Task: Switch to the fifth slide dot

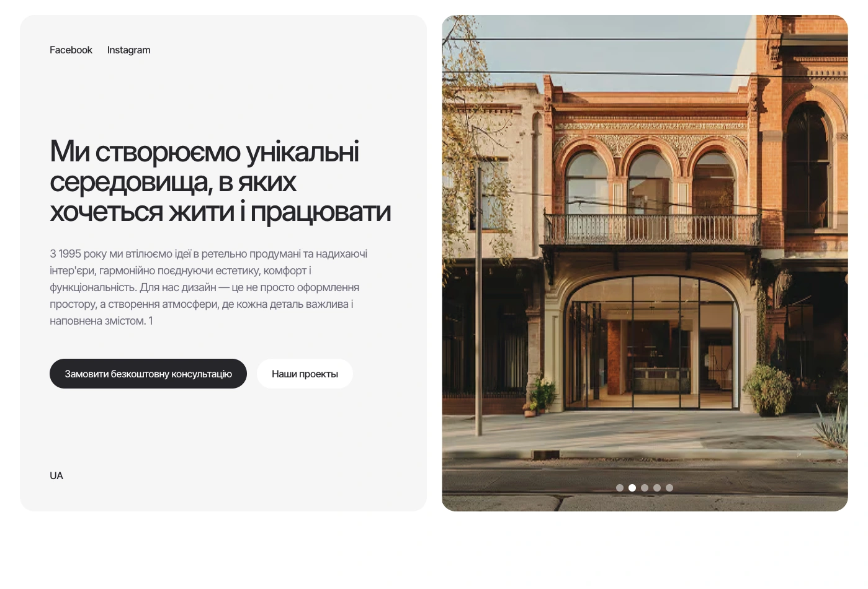Action: (669, 488)
